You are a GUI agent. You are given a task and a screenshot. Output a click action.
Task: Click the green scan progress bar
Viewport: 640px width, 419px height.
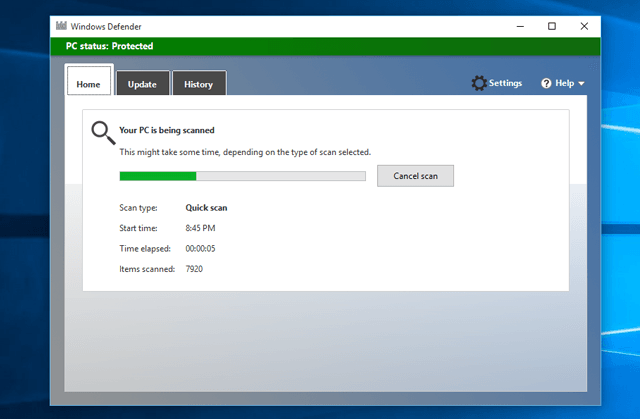click(242, 176)
